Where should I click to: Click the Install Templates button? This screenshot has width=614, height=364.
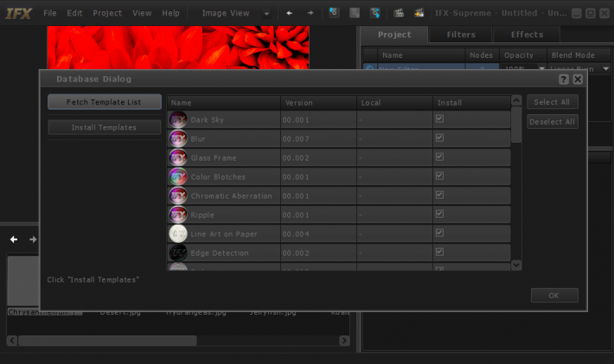pos(104,127)
